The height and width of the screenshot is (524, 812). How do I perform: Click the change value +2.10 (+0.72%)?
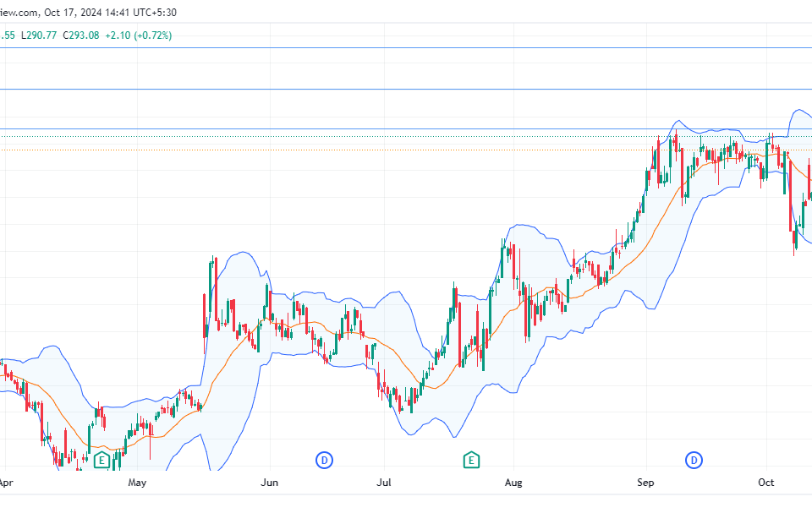coord(138,35)
